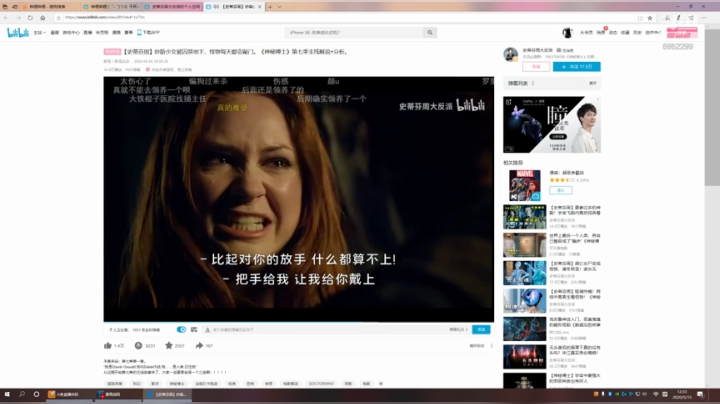This screenshot has width=720, height=404.
Task: Expand the 主站 dropdown in header
Action: (x=39, y=33)
